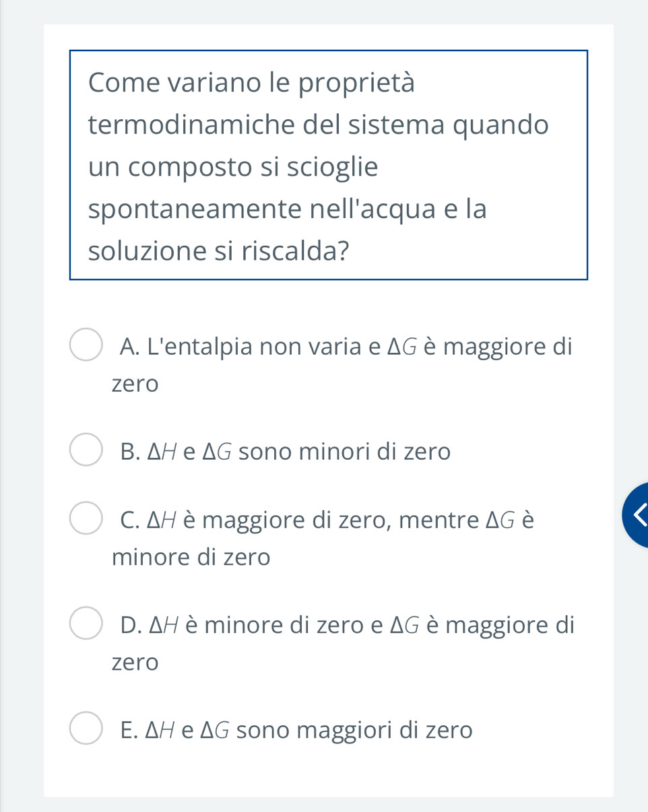Click 'minore di zero' under option C
The width and height of the screenshot is (648, 812).
point(191,557)
